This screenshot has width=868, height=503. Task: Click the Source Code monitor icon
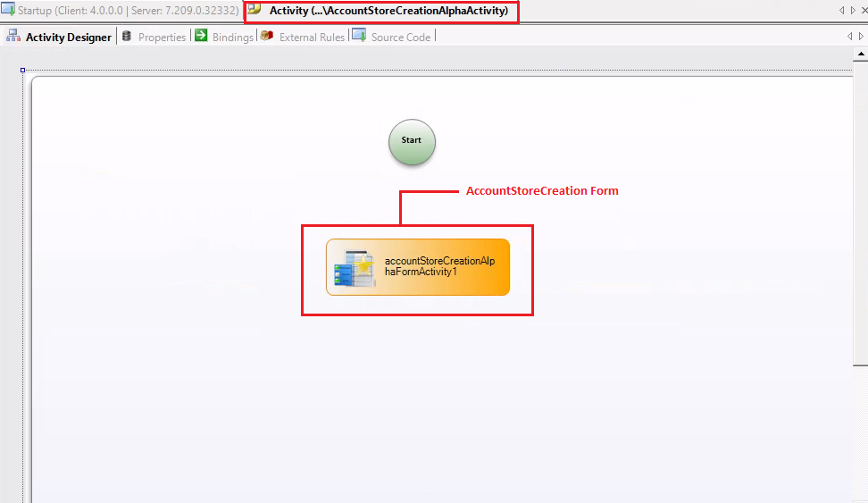pyautogui.click(x=359, y=36)
